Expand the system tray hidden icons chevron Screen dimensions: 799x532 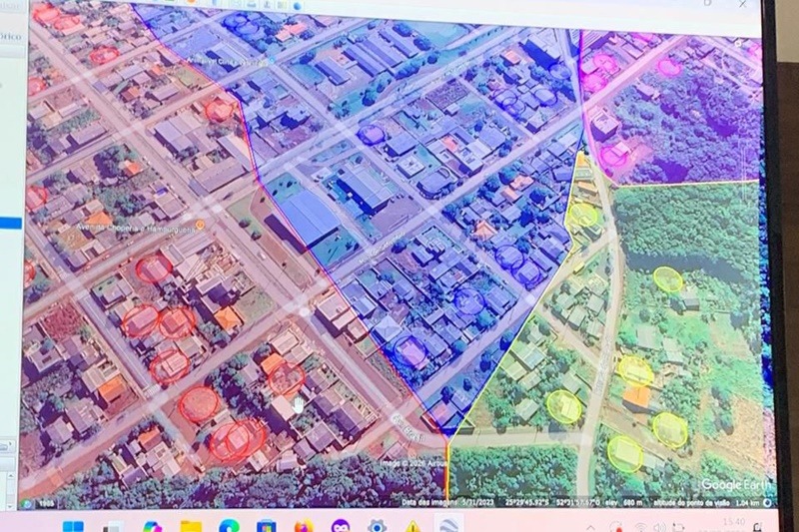590,527
